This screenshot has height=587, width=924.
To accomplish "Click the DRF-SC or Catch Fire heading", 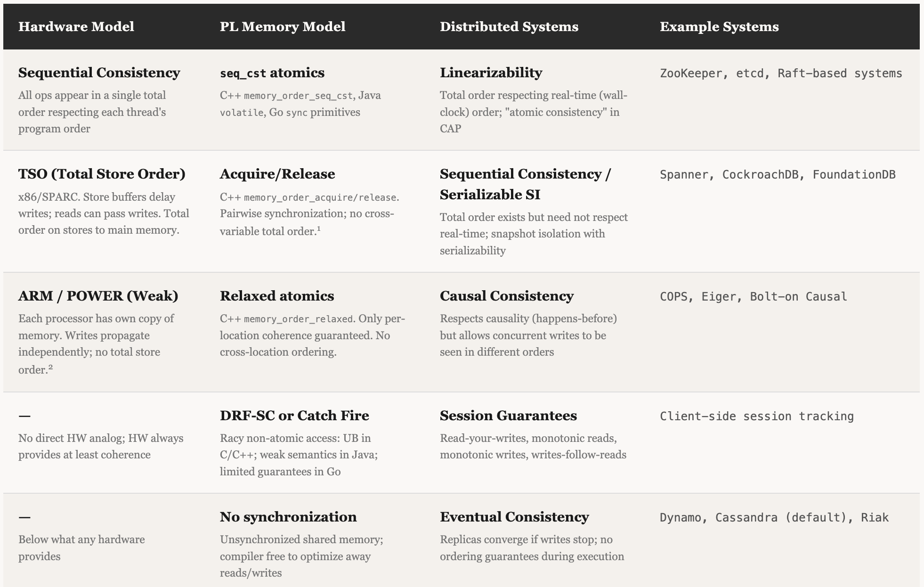I will pyautogui.click(x=294, y=416).
